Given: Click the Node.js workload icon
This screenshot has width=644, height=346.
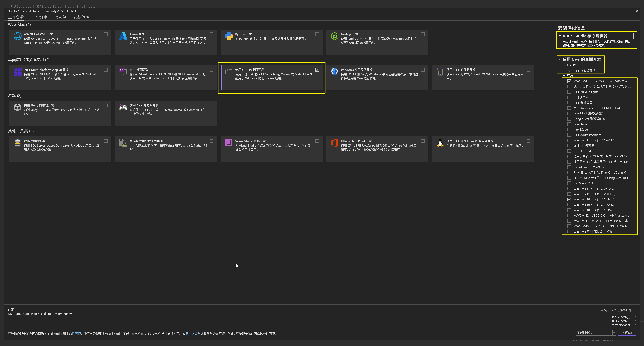Looking at the screenshot, I should (x=334, y=36).
